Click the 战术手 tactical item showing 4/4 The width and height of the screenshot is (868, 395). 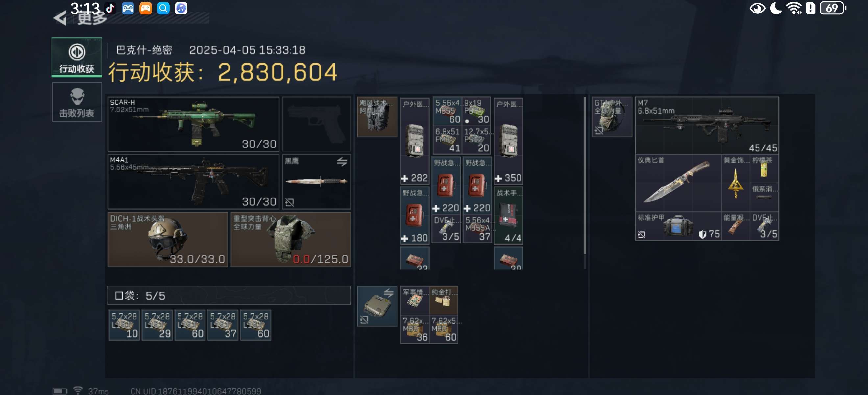tap(508, 215)
